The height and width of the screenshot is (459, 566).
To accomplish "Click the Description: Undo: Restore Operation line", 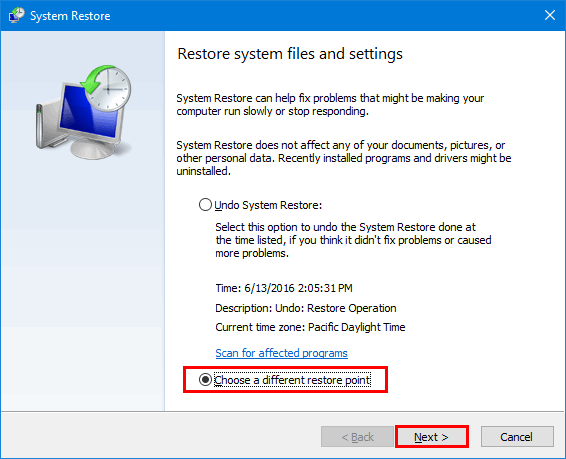I will 306,308.
